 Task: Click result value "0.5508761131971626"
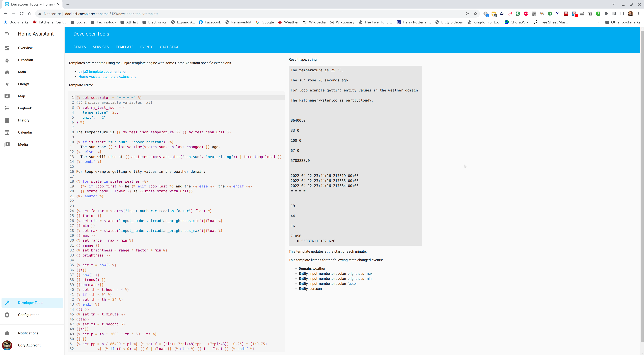pyautogui.click(x=316, y=241)
